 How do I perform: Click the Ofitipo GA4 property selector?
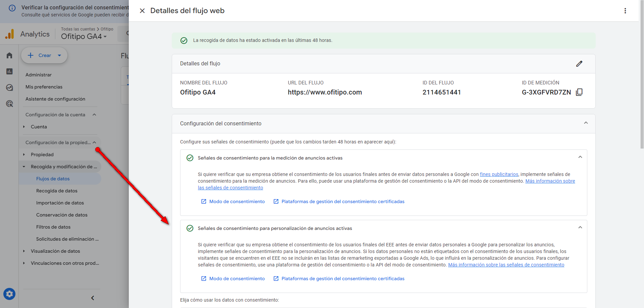[x=84, y=36]
